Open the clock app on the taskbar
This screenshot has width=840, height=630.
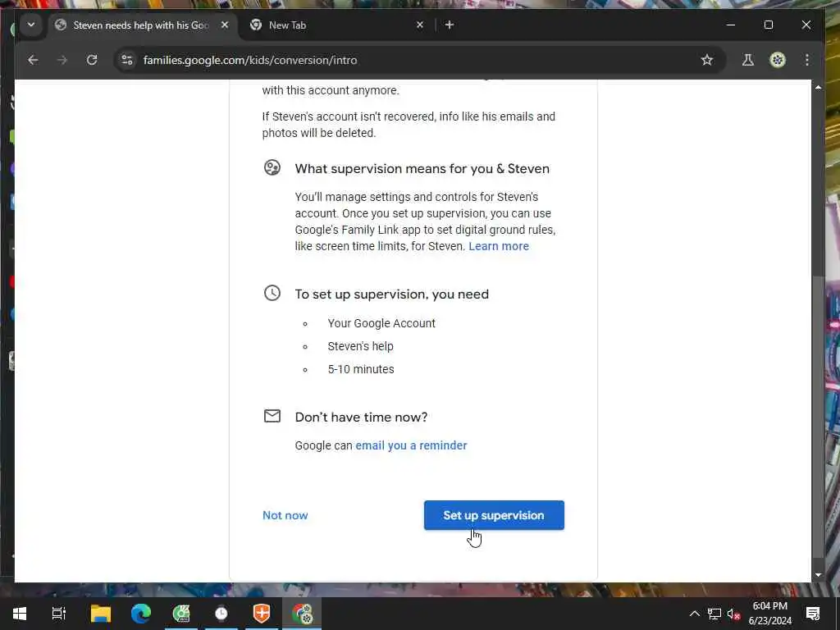(221, 614)
